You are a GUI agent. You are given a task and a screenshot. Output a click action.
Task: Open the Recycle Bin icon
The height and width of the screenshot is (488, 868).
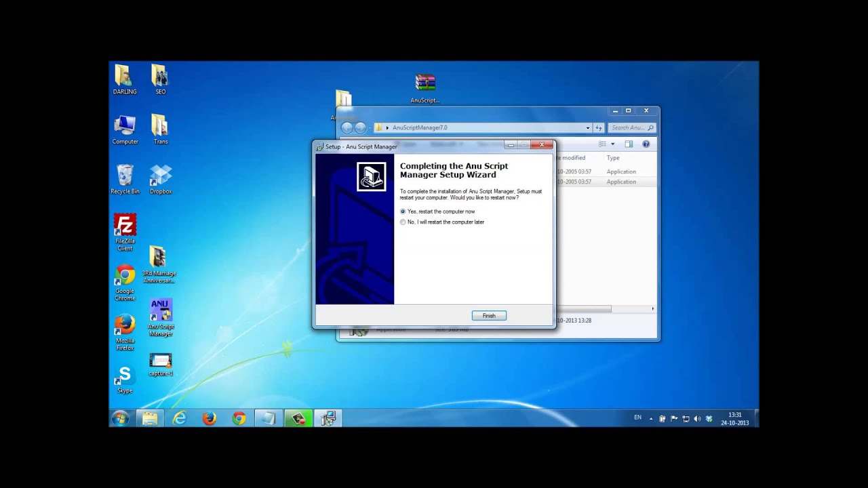pyautogui.click(x=125, y=180)
